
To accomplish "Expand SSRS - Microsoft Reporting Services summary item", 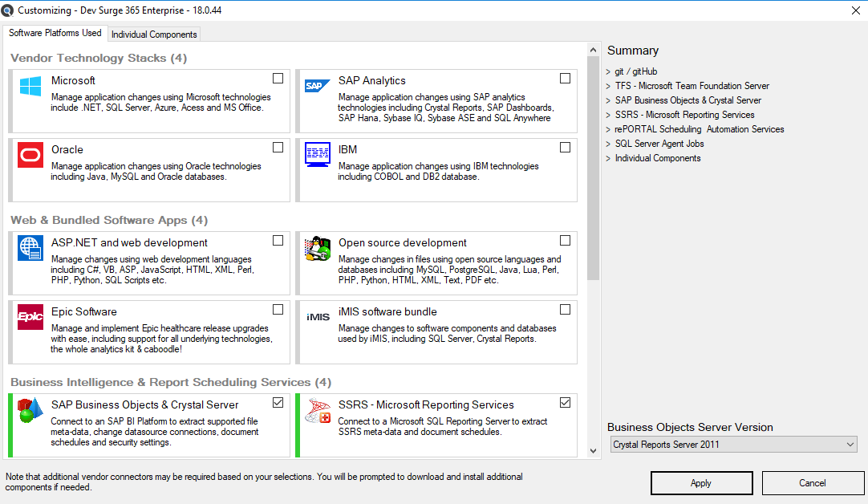I will (608, 115).
